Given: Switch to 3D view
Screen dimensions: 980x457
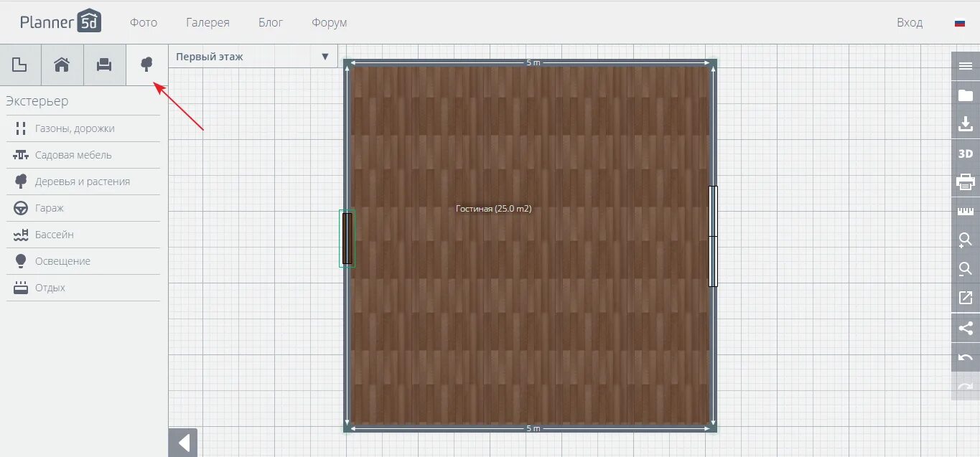Looking at the screenshot, I should [966, 154].
